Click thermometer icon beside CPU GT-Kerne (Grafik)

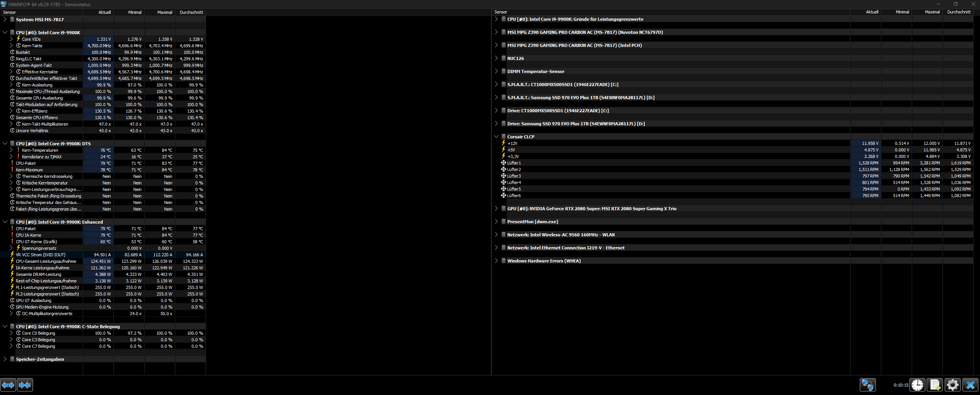coord(12,241)
